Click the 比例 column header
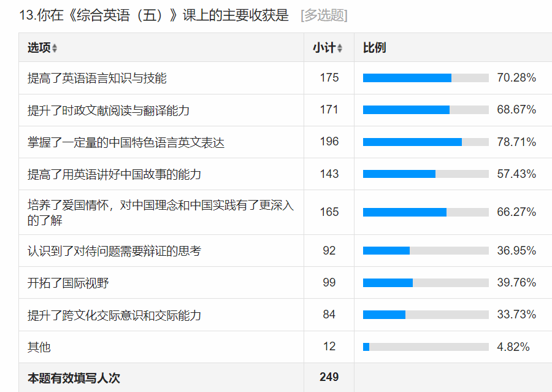Viewport: 552px width, 392px height. click(374, 48)
